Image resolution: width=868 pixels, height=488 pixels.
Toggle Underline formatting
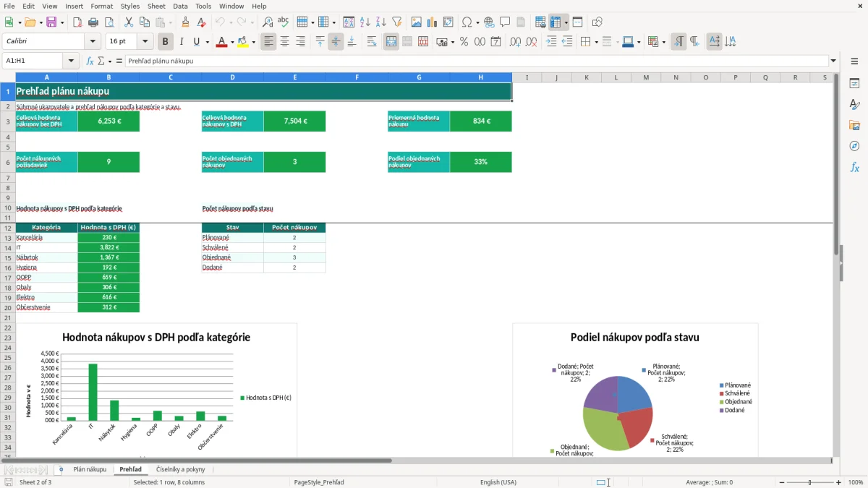[x=196, y=42]
